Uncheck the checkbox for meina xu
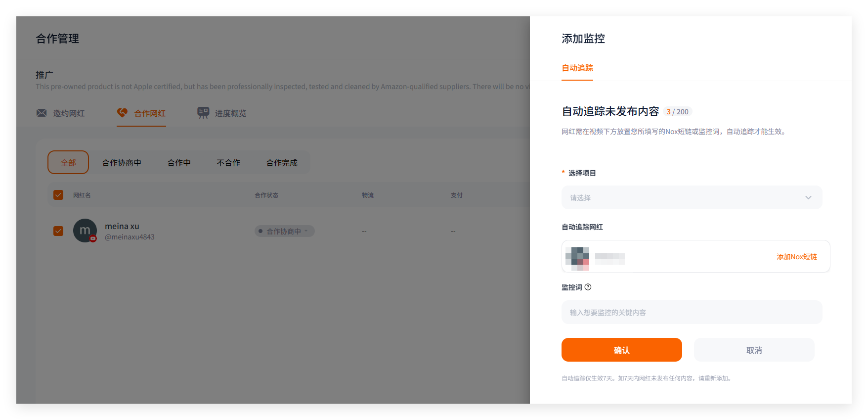 58,231
